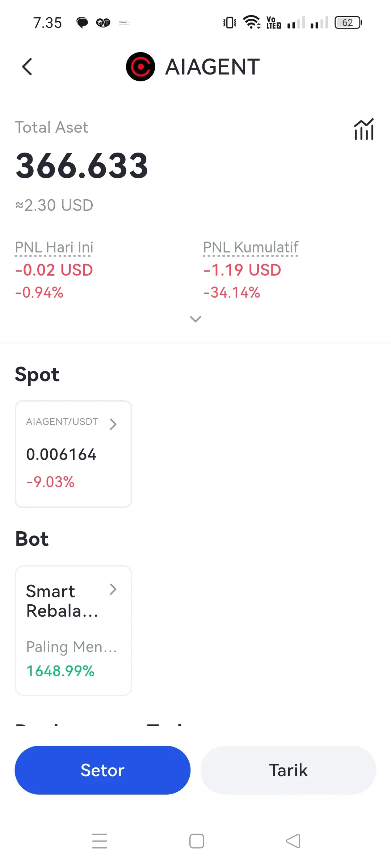Tap the PNL Hari Ini label
391x868 pixels.
pyautogui.click(x=54, y=247)
